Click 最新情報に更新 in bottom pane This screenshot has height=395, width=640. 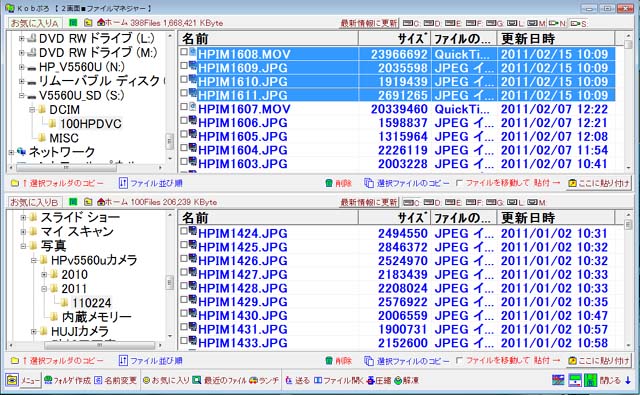coord(369,202)
